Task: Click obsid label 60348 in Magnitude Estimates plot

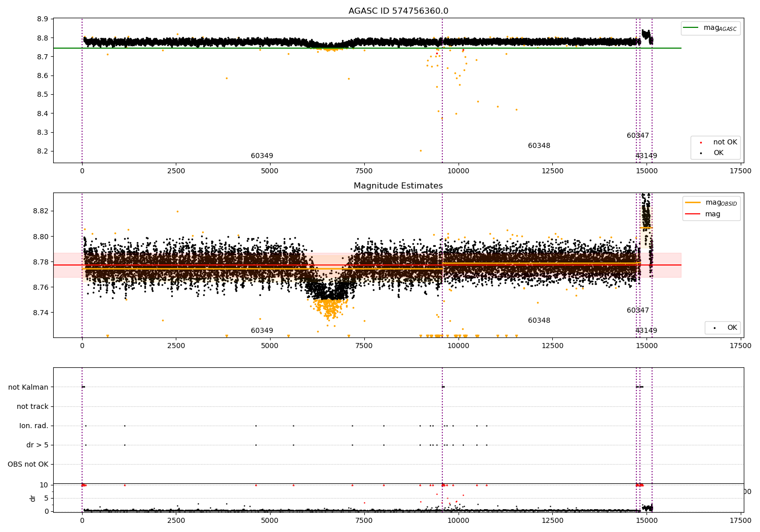Action: coord(539,320)
